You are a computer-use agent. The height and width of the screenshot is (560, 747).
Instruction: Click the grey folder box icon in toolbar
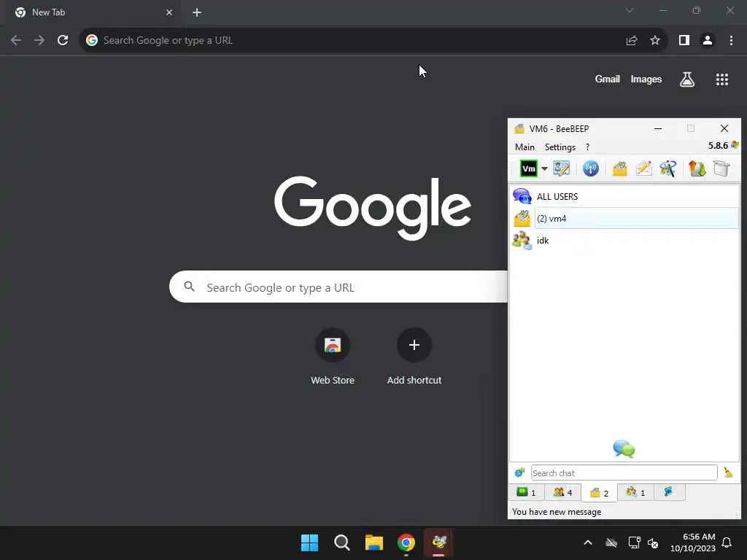[721, 168]
